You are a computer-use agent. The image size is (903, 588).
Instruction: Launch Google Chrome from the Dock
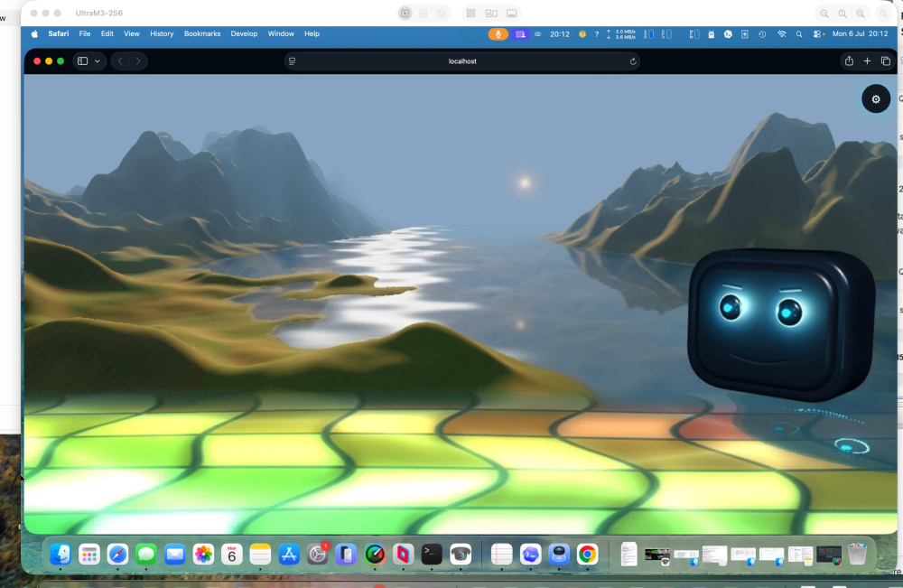coord(587,554)
